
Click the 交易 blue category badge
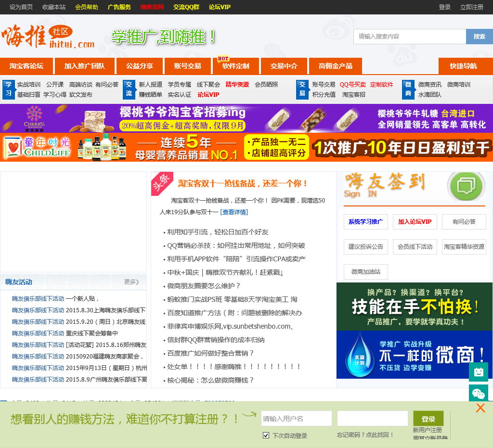point(302,89)
